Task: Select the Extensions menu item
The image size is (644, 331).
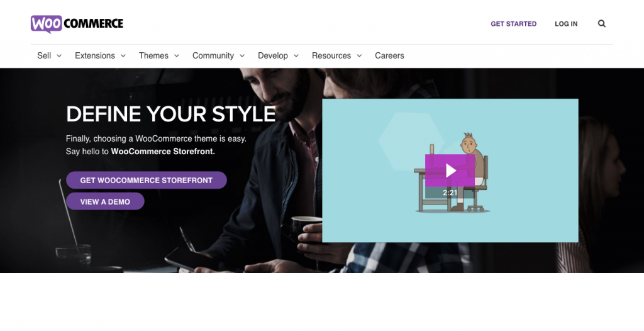Action: pyautogui.click(x=95, y=55)
